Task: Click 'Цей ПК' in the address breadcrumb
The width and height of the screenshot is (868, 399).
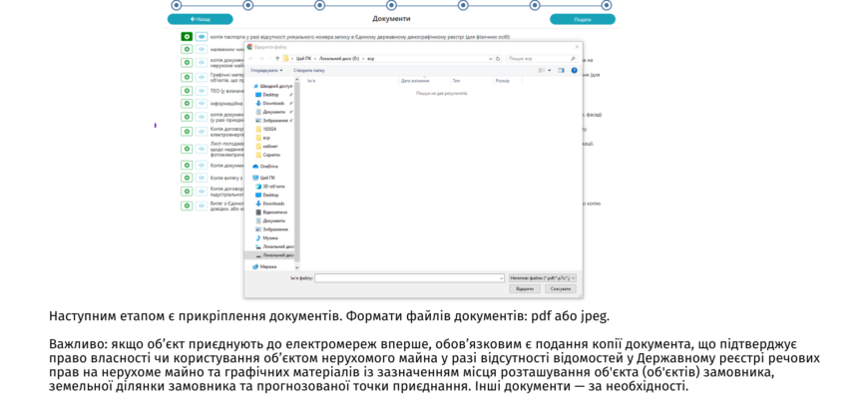Action: pos(303,58)
